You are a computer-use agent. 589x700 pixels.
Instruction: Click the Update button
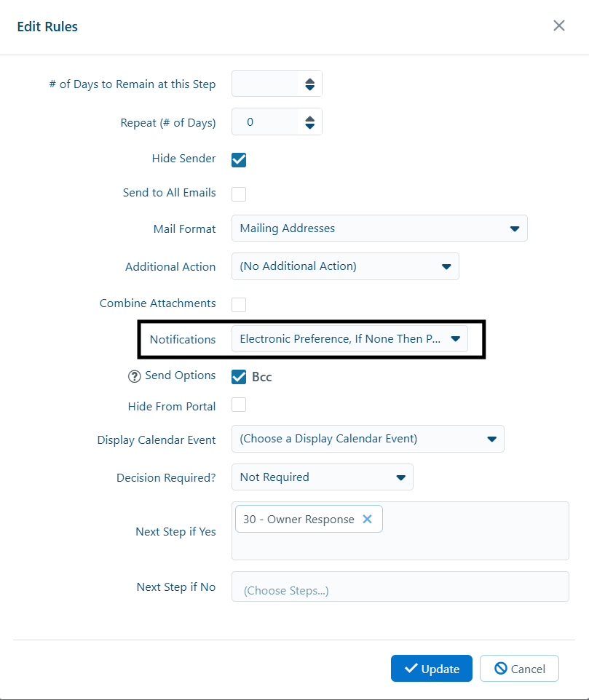point(431,668)
